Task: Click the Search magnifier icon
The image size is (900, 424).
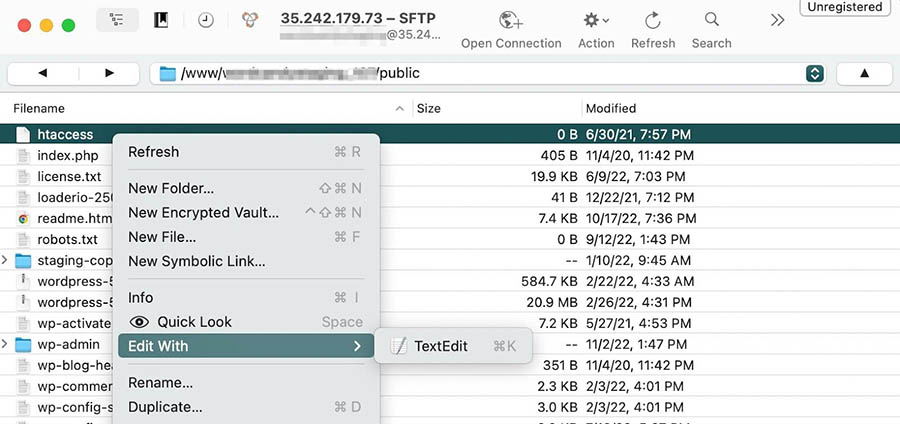Action: 711,21
